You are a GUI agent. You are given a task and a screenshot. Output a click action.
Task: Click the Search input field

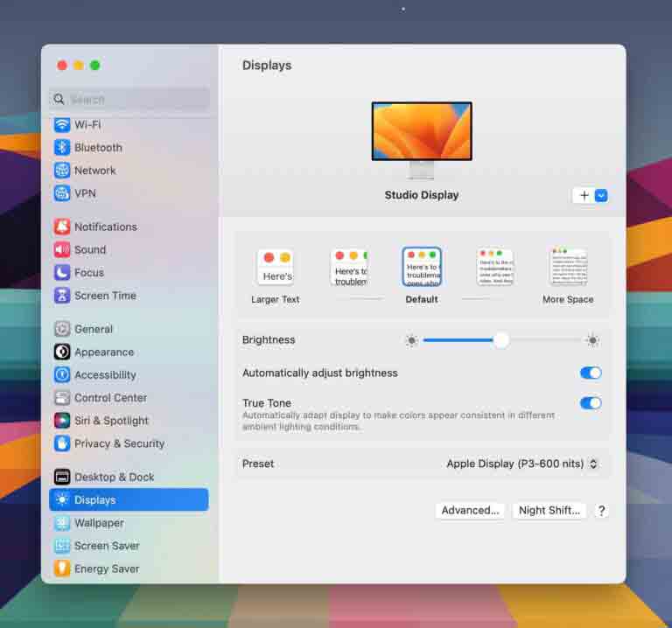129,100
